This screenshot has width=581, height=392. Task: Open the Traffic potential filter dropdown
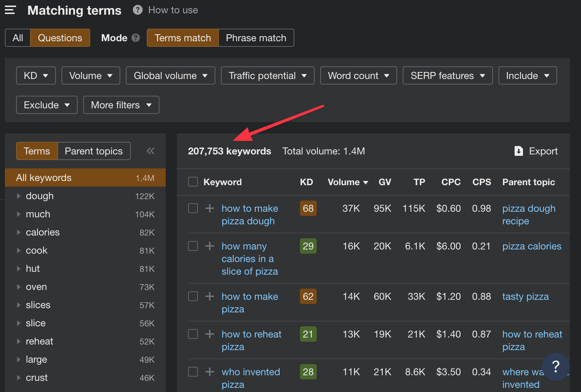(268, 75)
